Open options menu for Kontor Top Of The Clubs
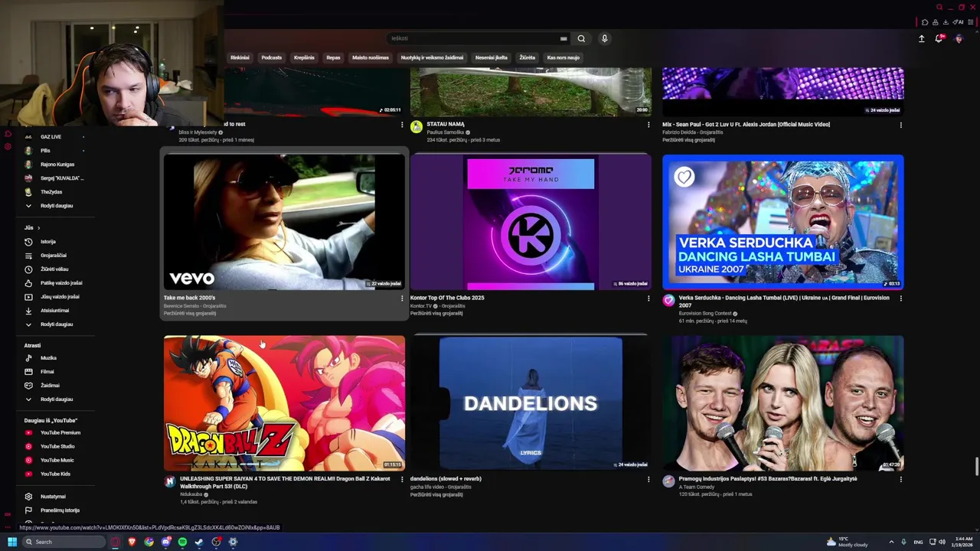Screen dimensions: 980x551 (648, 298)
